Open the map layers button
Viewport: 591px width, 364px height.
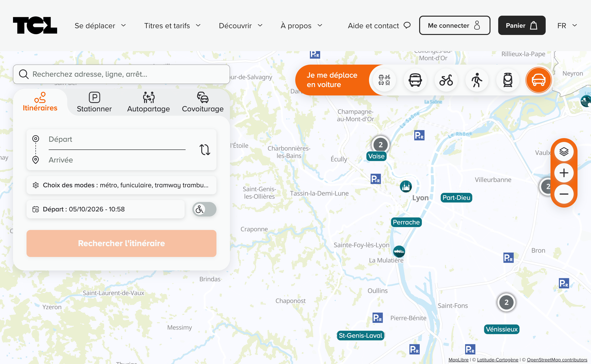pos(564,152)
